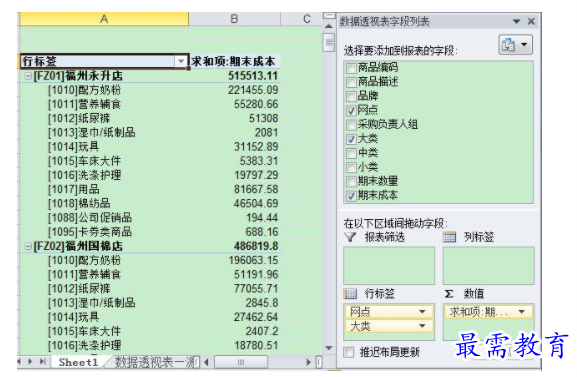
Task: Click the vertical scrollbar down arrow
Action: 329,348
